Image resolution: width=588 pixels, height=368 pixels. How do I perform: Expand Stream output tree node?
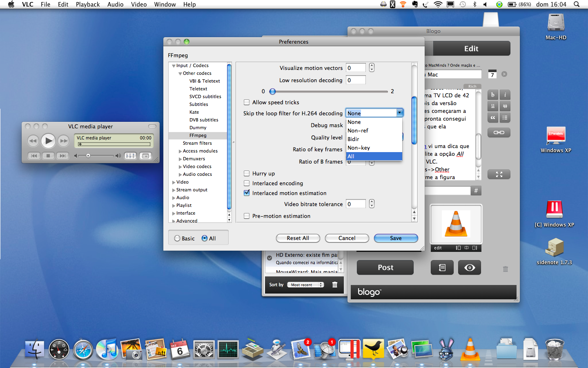pos(174,190)
